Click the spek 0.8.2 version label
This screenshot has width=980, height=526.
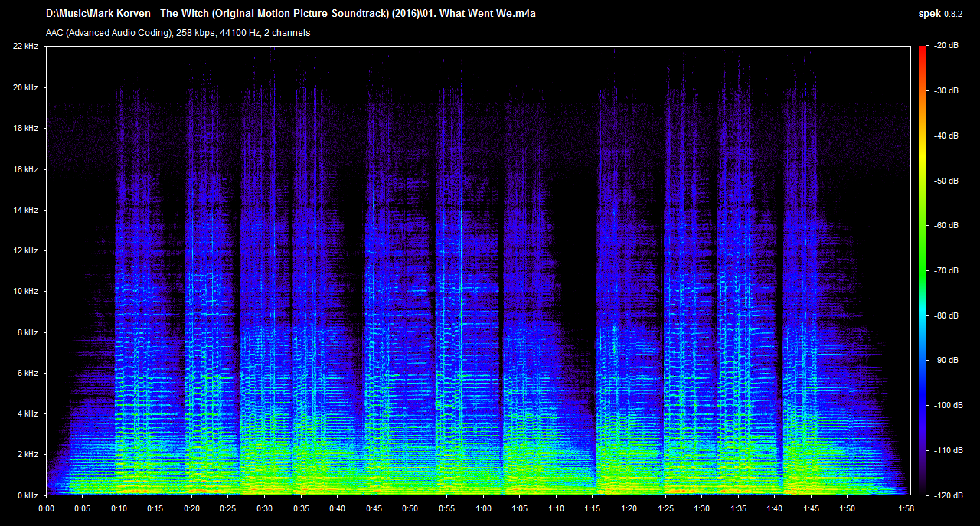pos(941,14)
